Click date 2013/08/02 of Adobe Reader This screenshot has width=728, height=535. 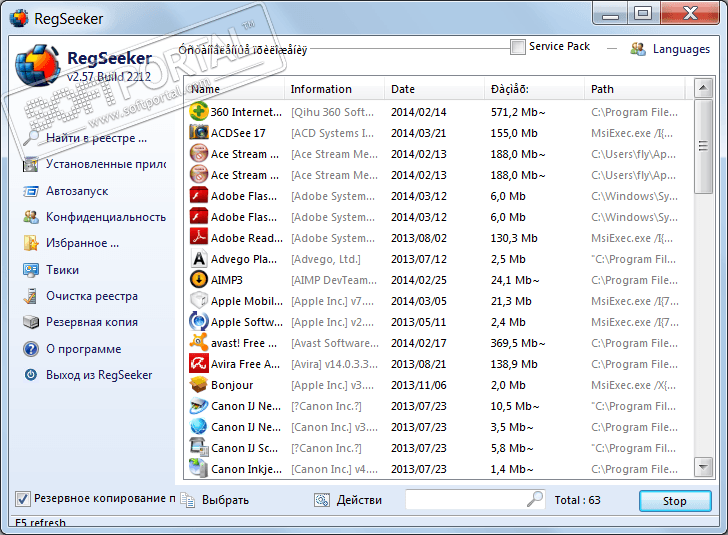click(418, 238)
